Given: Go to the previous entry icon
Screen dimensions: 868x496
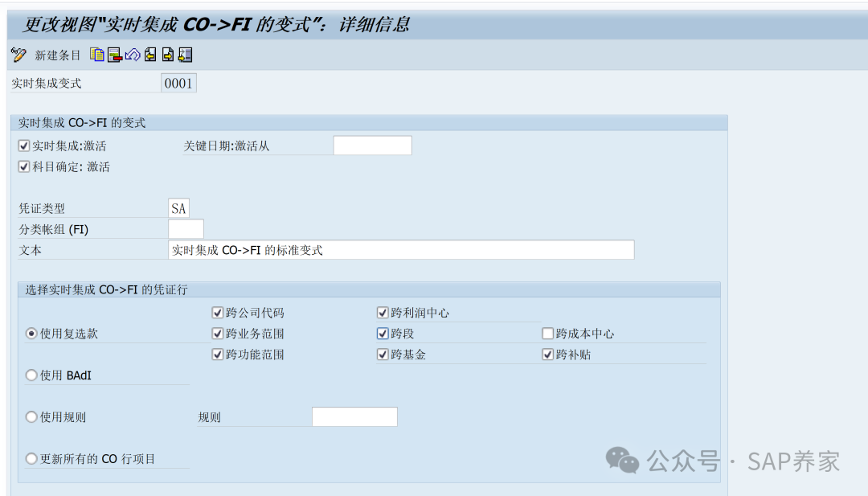Looking at the screenshot, I should 150,55.
